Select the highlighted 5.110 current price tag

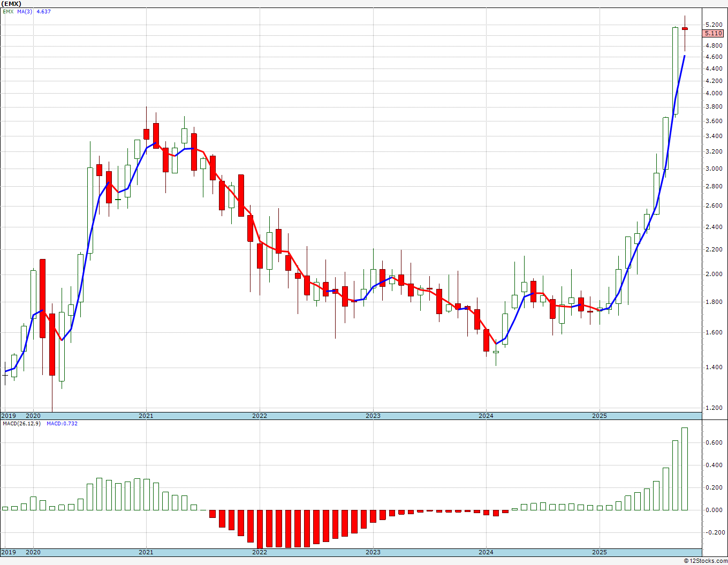[x=714, y=33]
